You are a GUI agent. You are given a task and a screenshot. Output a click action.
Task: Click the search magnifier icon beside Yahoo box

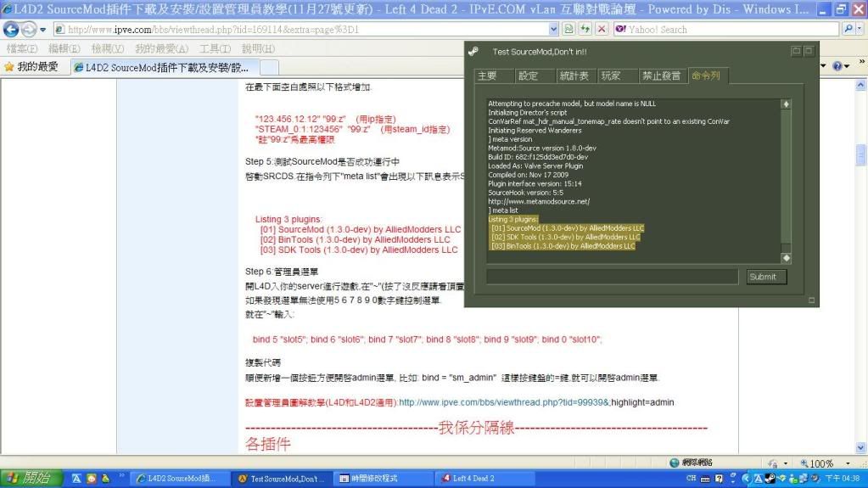[848, 29]
